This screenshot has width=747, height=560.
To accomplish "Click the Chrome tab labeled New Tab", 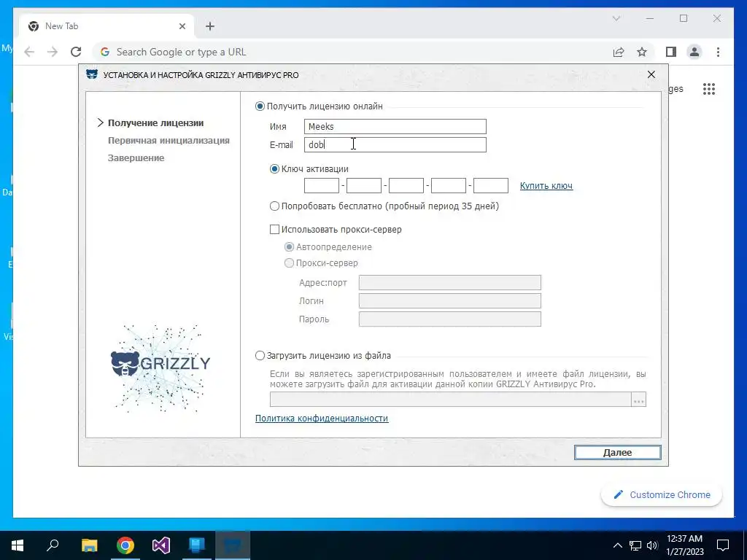I will pos(107,26).
